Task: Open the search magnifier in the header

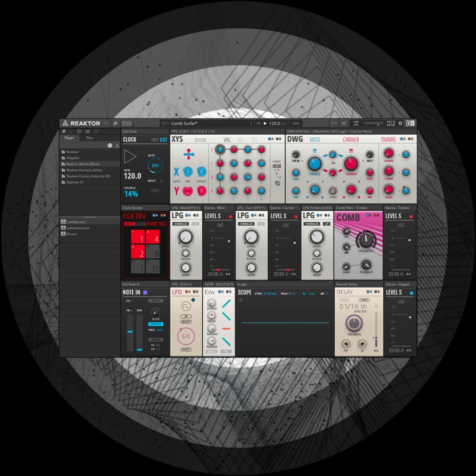Action: tap(115, 123)
